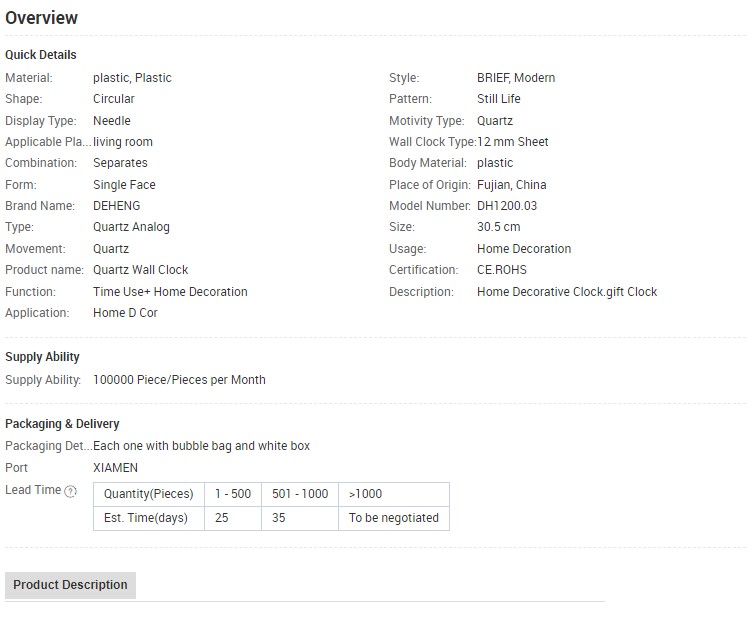Select the Overview heading
This screenshot has width=756, height=617.
click(41, 18)
